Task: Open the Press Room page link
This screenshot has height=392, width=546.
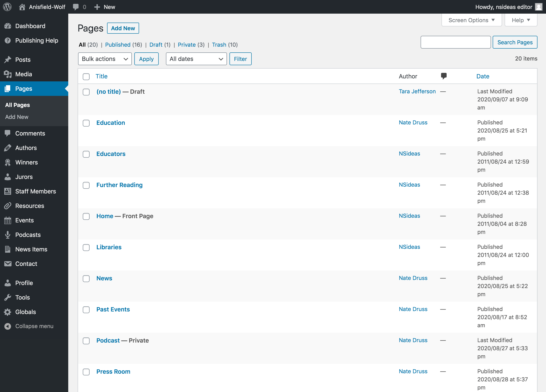Action: (x=113, y=371)
